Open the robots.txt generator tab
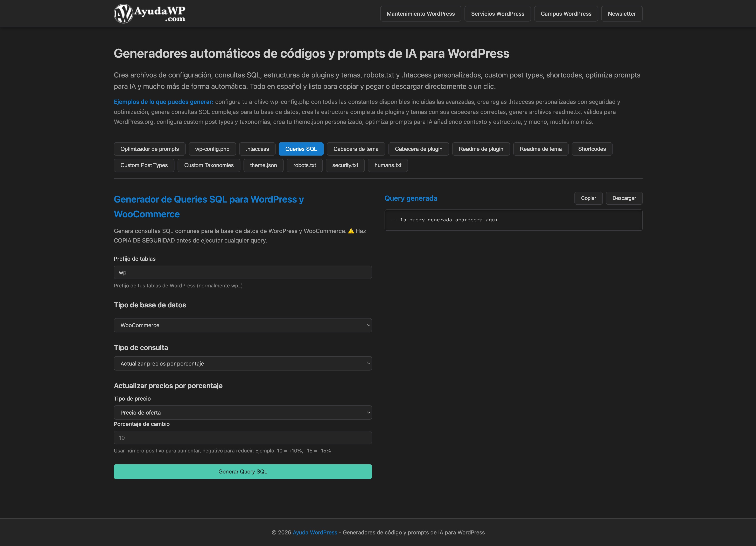756x546 pixels. [x=304, y=165]
